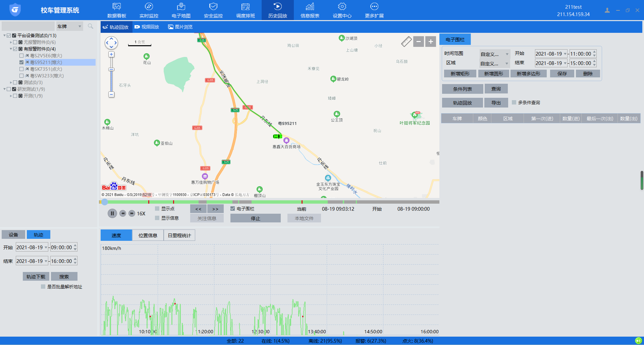The height and width of the screenshot is (345, 644).
Task: Click the green vehicle marker on map
Action: click(x=277, y=136)
